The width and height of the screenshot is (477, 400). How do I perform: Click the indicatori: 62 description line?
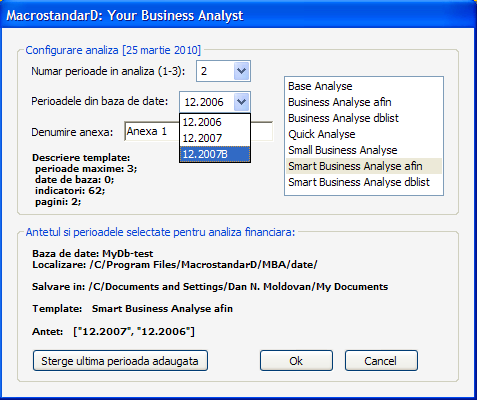(x=70, y=191)
